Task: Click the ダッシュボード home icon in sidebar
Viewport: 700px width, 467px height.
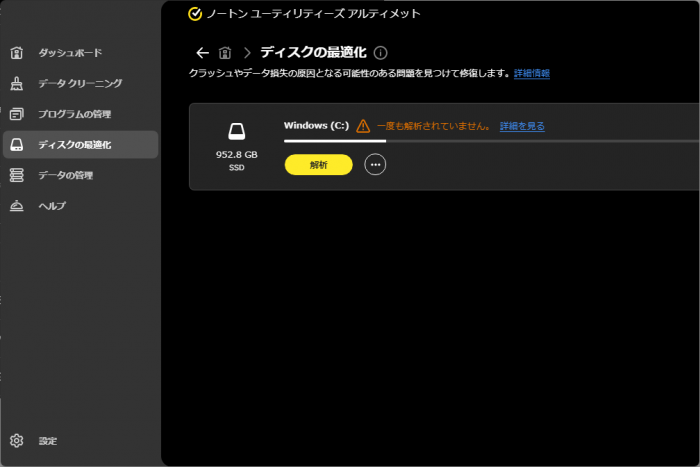Action: click(x=17, y=53)
